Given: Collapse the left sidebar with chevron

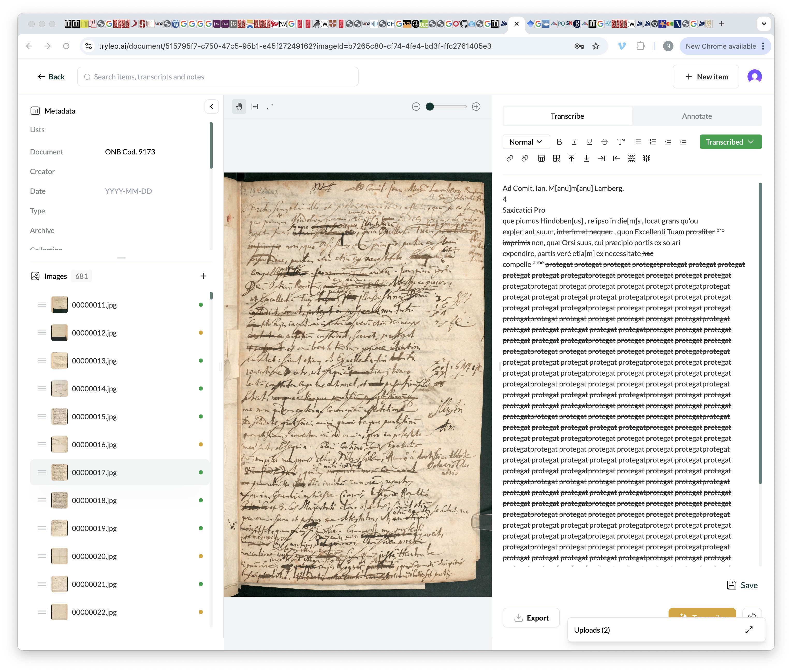Looking at the screenshot, I should [211, 107].
